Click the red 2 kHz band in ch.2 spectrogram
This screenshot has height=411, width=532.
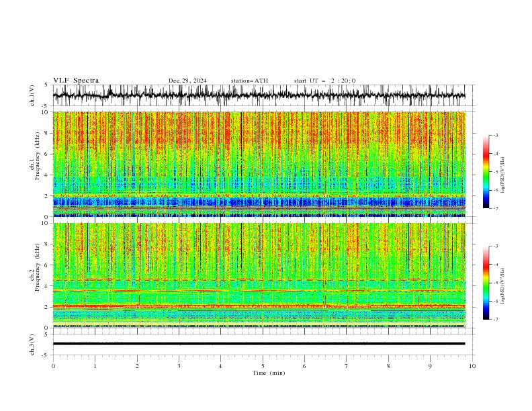tap(259, 306)
